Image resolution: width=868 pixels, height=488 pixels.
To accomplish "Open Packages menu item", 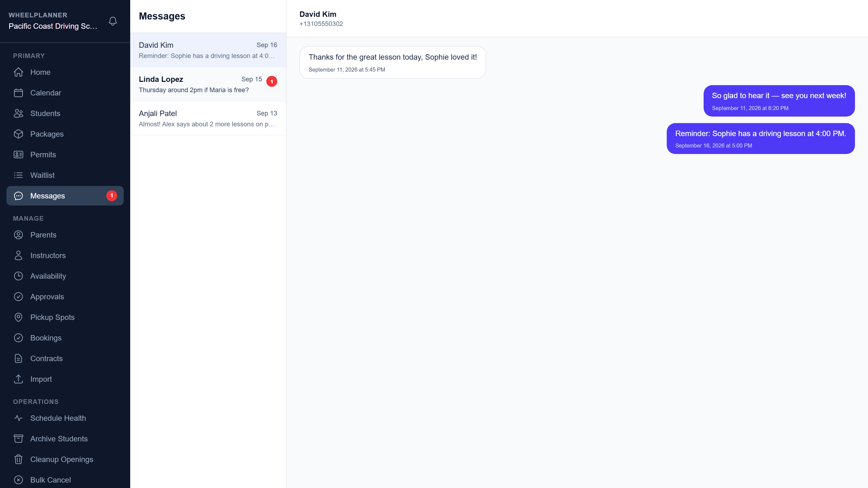I will point(65,134).
